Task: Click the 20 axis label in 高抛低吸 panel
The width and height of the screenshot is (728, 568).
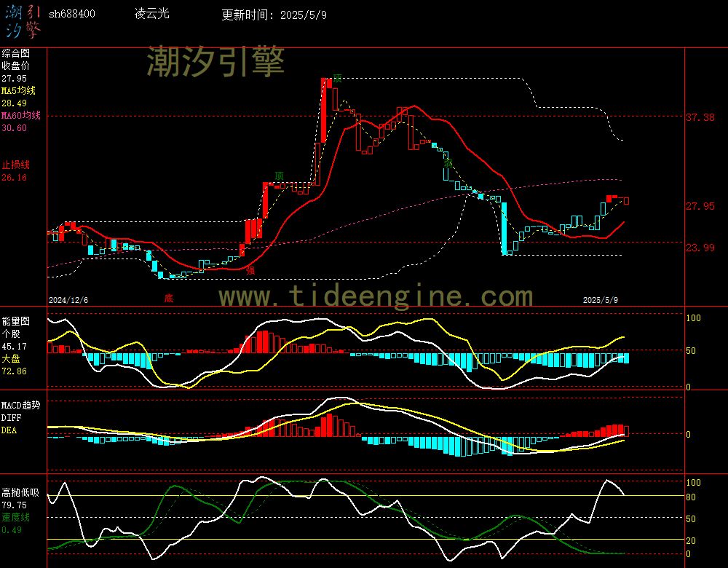Action: tap(691, 540)
